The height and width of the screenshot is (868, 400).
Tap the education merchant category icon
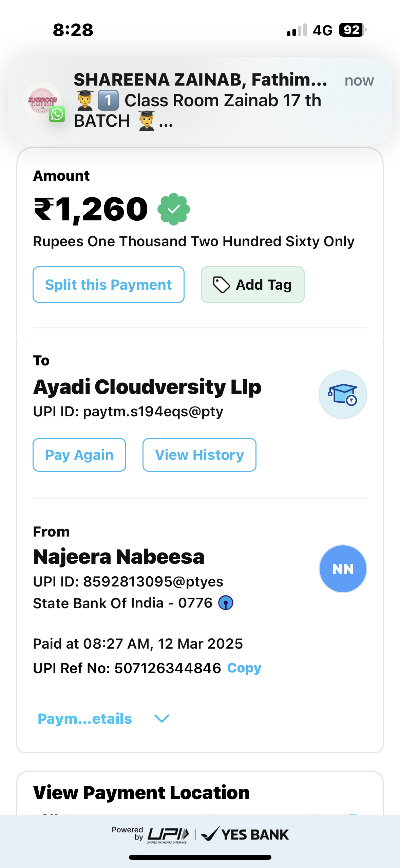coord(343,394)
